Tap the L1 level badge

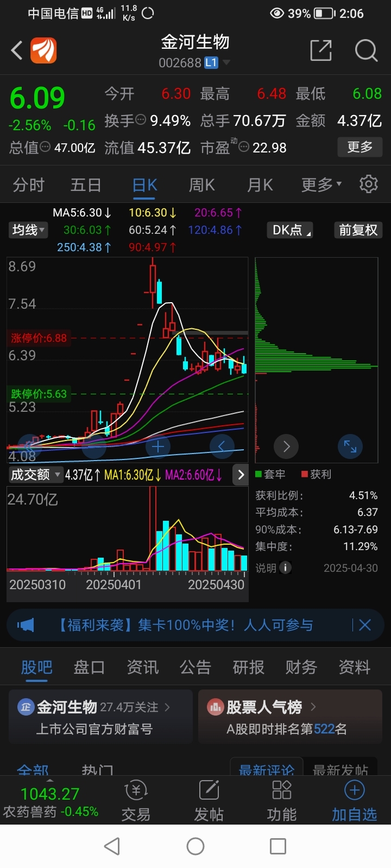pos(211,63)
